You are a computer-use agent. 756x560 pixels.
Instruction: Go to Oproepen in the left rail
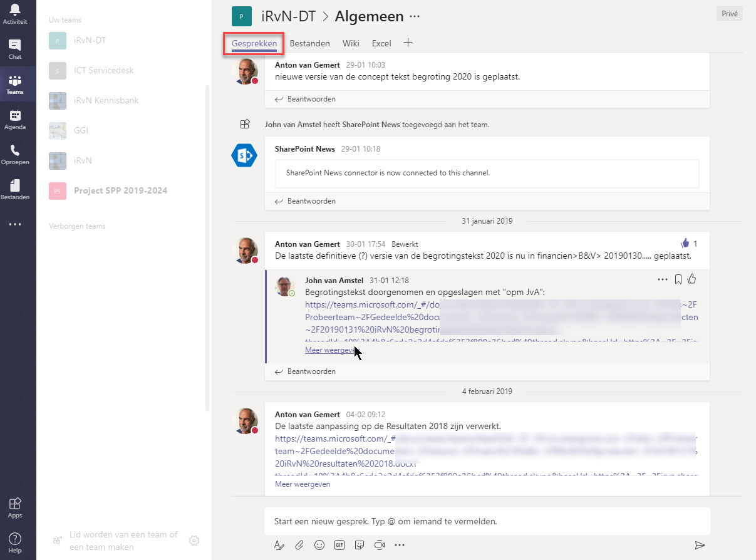click(15, 154)
